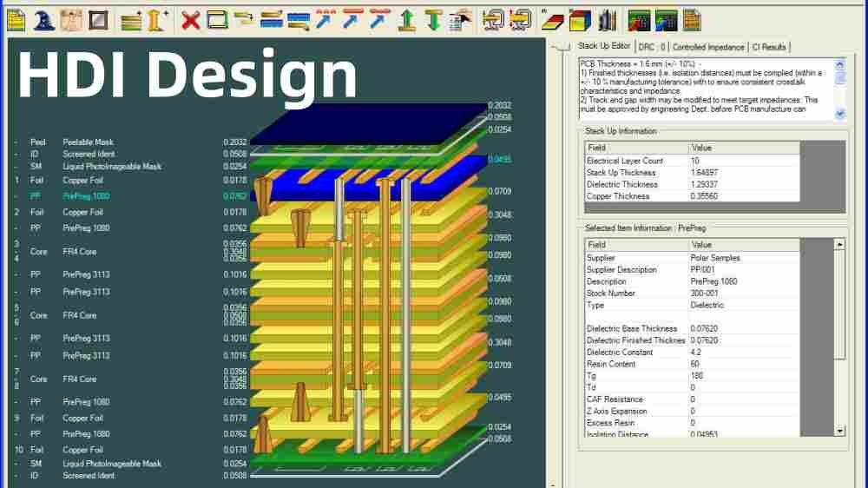Click the green up arrow icon

point(406,19)
